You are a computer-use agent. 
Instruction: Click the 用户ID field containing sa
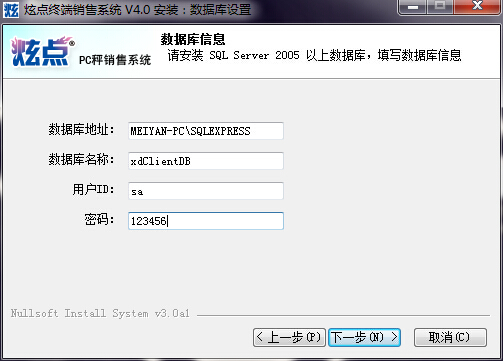pyautogui.click(x=206, y=191)
